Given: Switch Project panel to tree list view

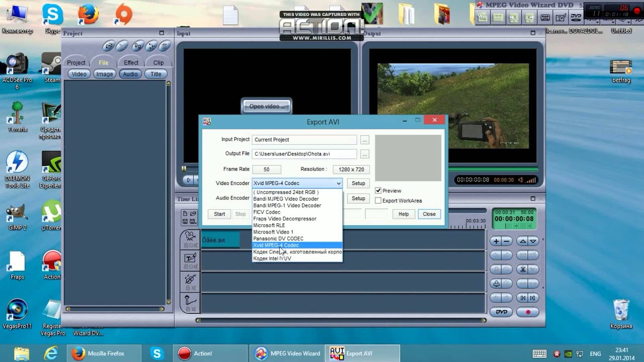Looking at the screenshot, I should pyautogui.click(x=151, y=46).
